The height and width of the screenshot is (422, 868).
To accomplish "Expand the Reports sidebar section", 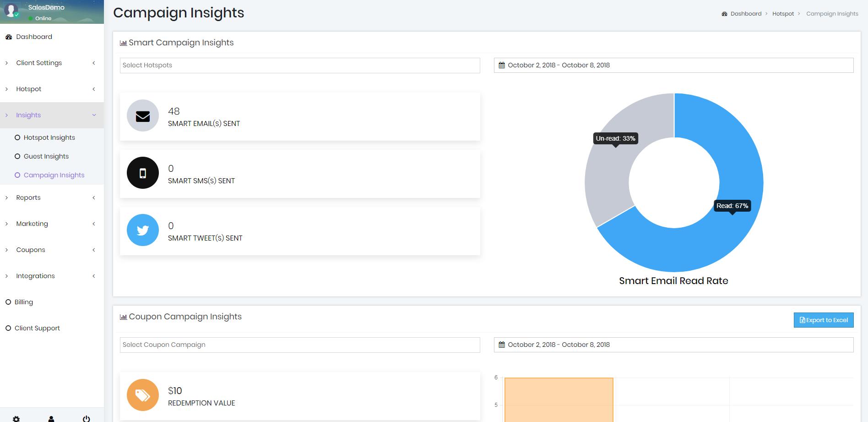I will [x=28, y=197].
